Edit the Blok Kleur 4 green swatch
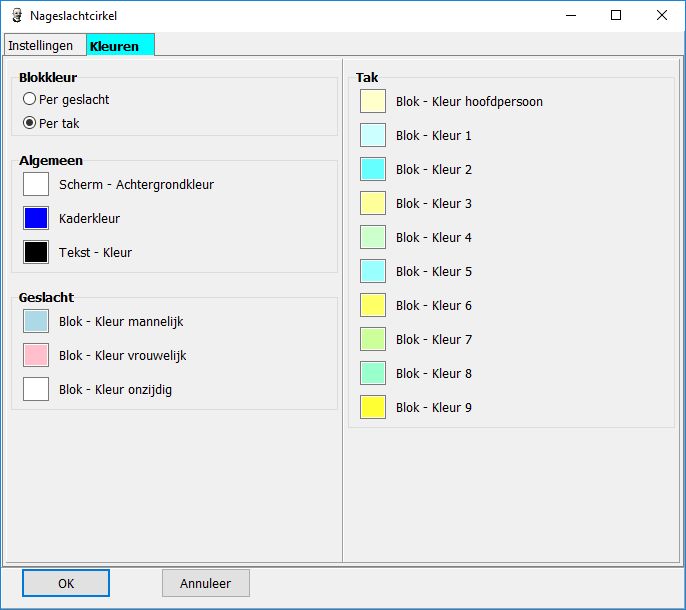Viewport: 686px width, 610px height. pyautogui.click(x=373, y=237)
